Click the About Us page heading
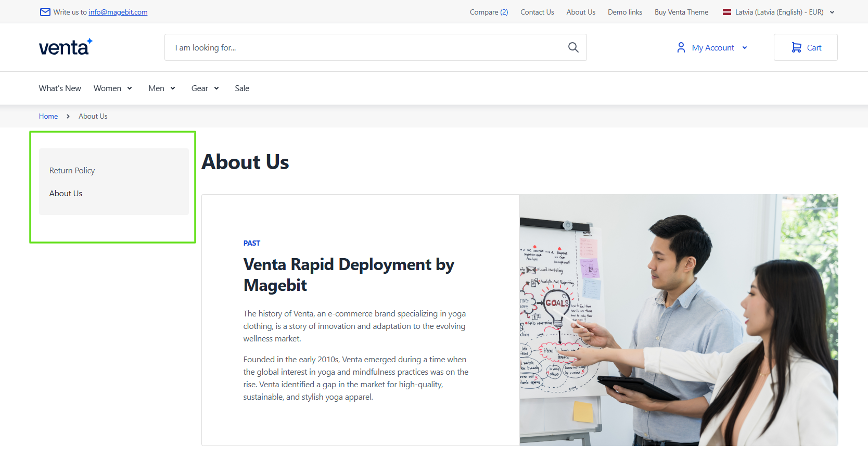The width and height of the screenshot is (868, 458). coord(245,162)
